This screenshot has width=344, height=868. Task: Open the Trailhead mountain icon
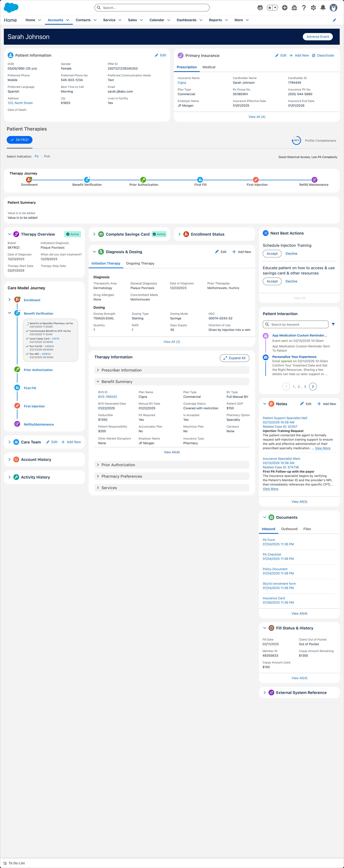pos(294,8)
